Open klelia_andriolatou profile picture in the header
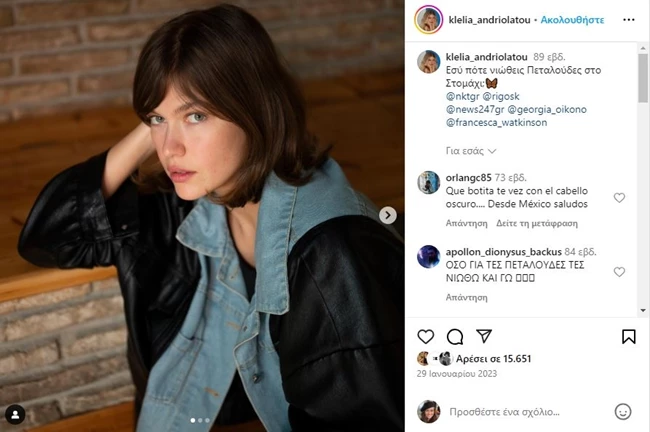Screen dimensions: 650x432 coord(428,19)
